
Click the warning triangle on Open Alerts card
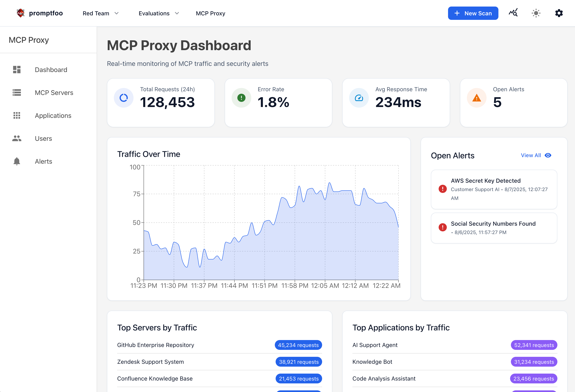click(x=476, y=98)
